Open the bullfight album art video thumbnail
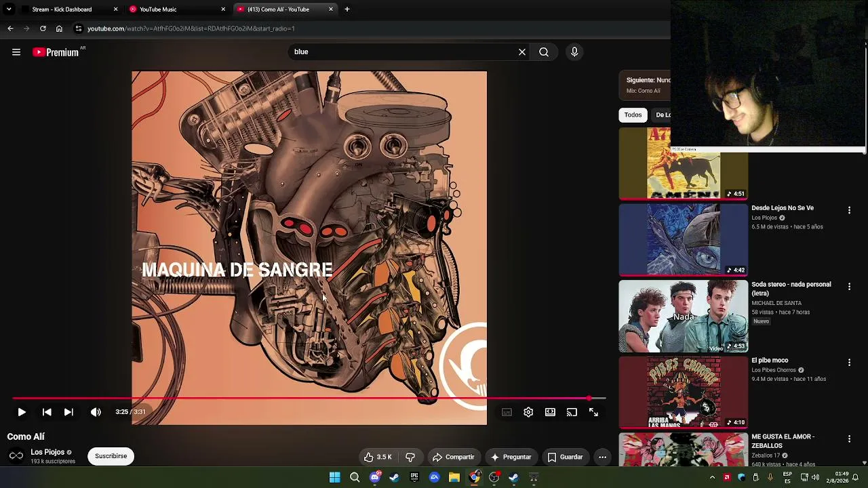The image size is (868, 488). (x=683, y=163)
